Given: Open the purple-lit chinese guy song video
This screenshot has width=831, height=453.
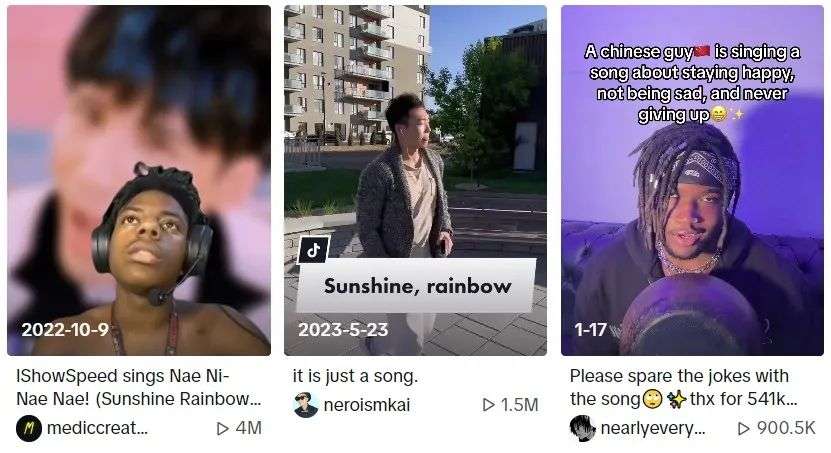Looking at the screenshot, I should click(x=692, y=180).
